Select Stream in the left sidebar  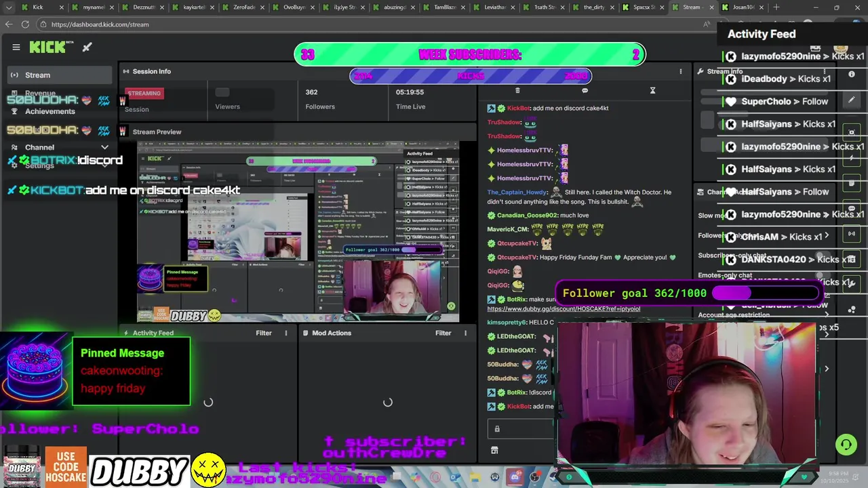[x=59, y=75]
